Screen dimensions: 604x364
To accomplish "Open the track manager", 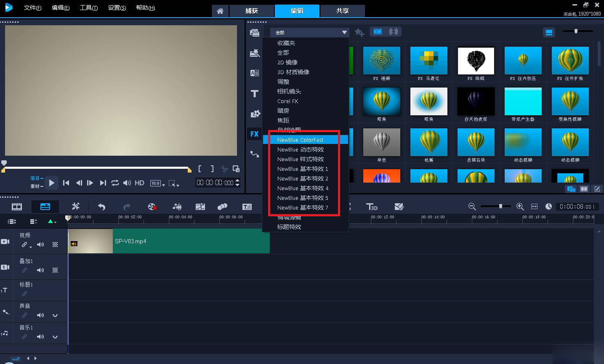I will (x=34, y=221).
